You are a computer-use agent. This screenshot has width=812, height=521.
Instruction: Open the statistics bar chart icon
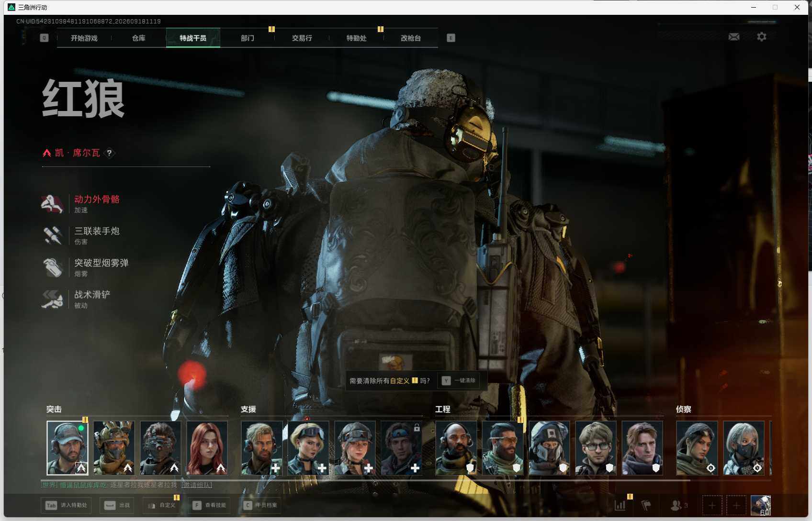[620, 505]
